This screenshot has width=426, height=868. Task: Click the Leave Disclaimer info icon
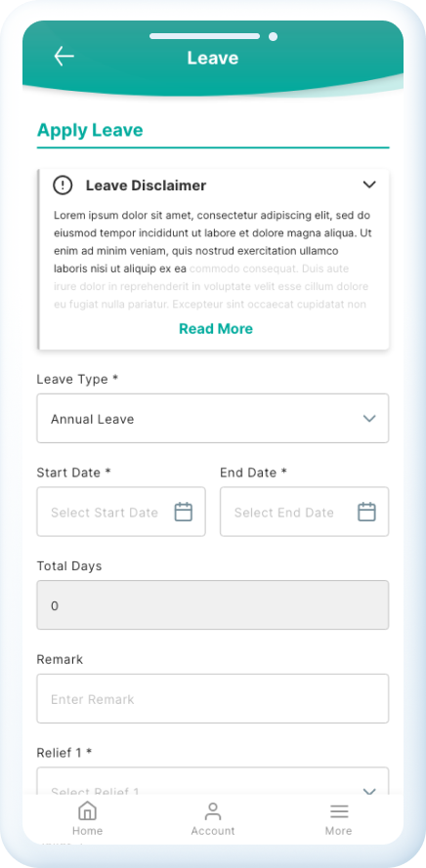(x=63, y=185)
